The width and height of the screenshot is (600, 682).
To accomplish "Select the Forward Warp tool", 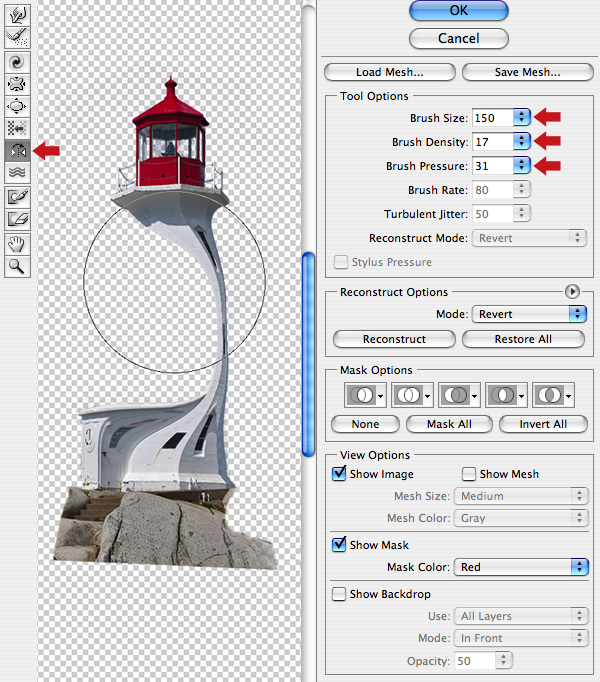I will 17,16.
